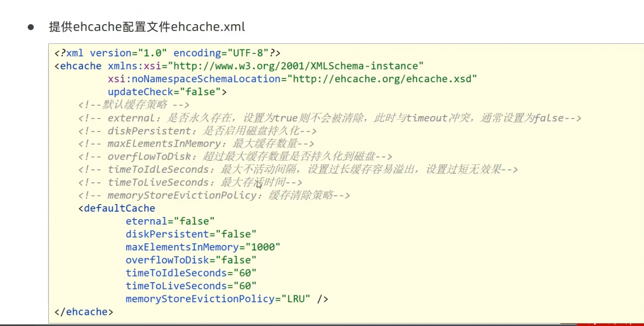Click the heading 提供ehcache配置文件ehcache.xml
The width and height of the screenshot is (644, 326).
[x=147, y=27]
